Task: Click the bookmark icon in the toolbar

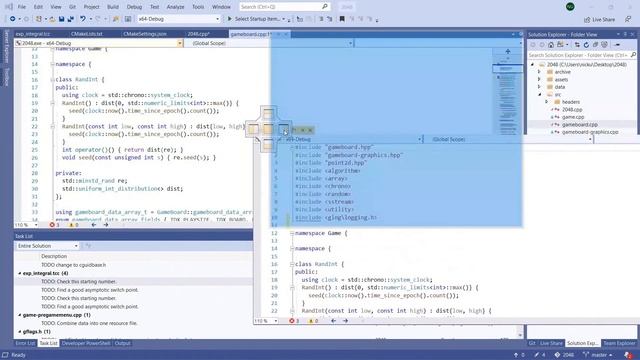Action: [342, 19]
